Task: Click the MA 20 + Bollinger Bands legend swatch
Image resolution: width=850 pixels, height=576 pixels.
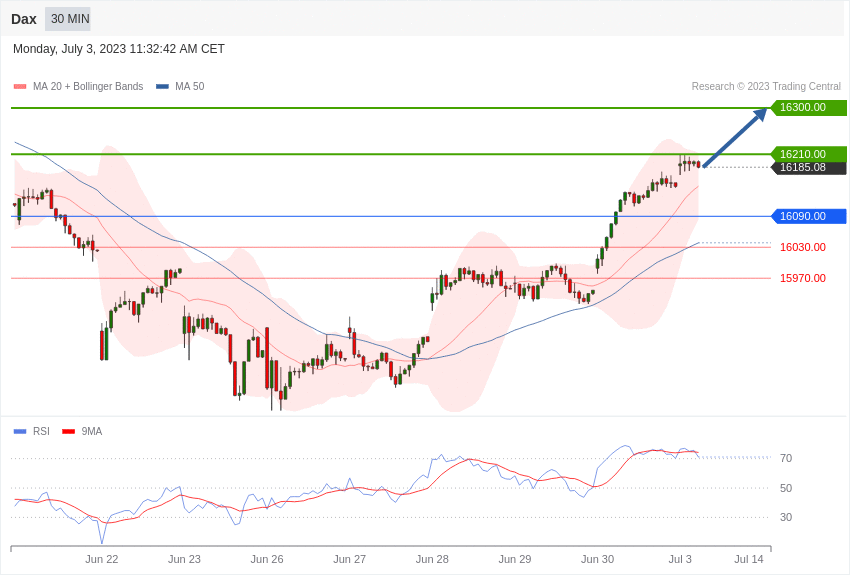Action: point(20,87)
